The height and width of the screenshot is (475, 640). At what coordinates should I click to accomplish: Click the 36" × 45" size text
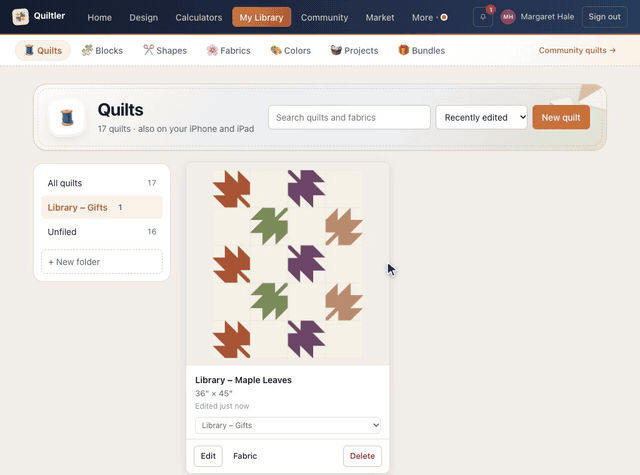(213, 393)
